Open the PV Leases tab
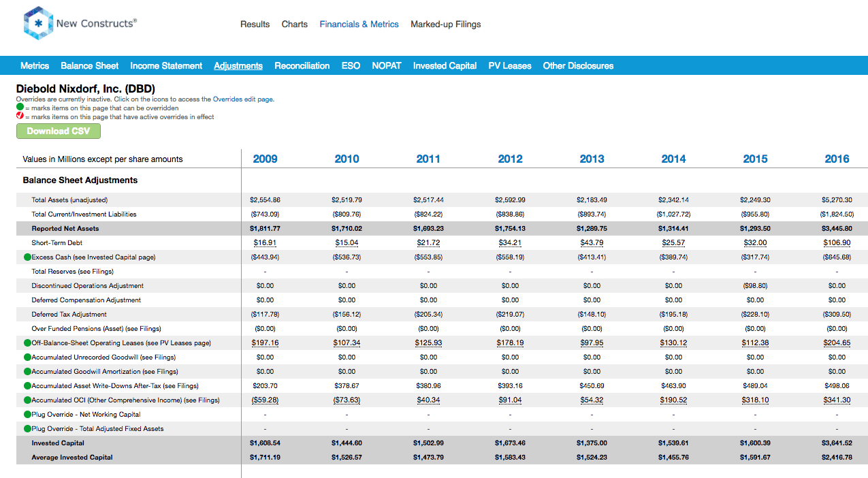Viewport: 868px width, 478px height. click(510, 66)
